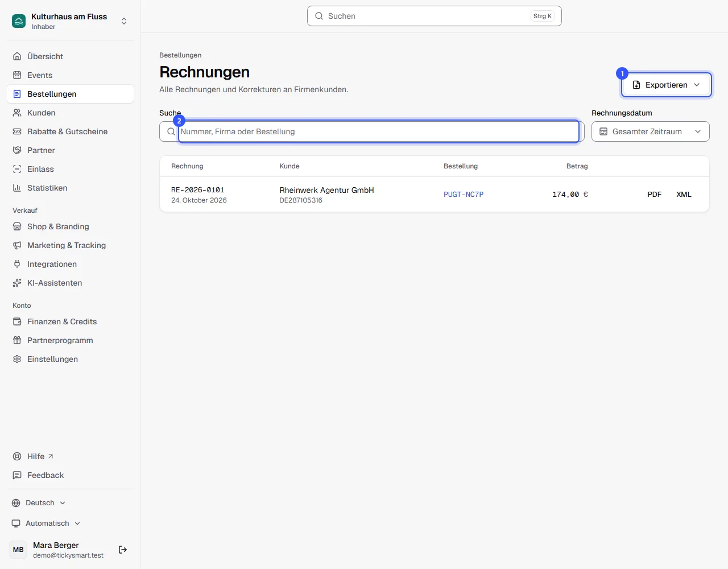Screen dimensions: 728x569
Task: Download the XML for RE-2026-0101
Action: [684, 195]
